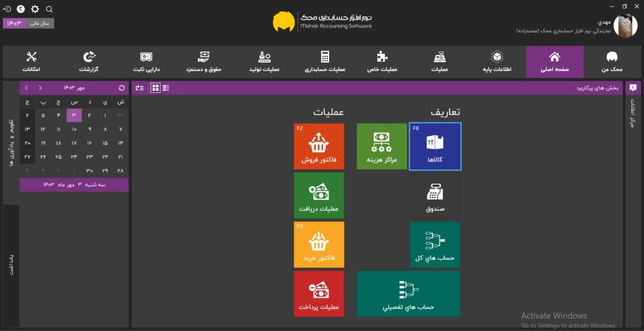
Task: Open حقوق و دستمزد (Payroll) section
Action: click(204, 62)
